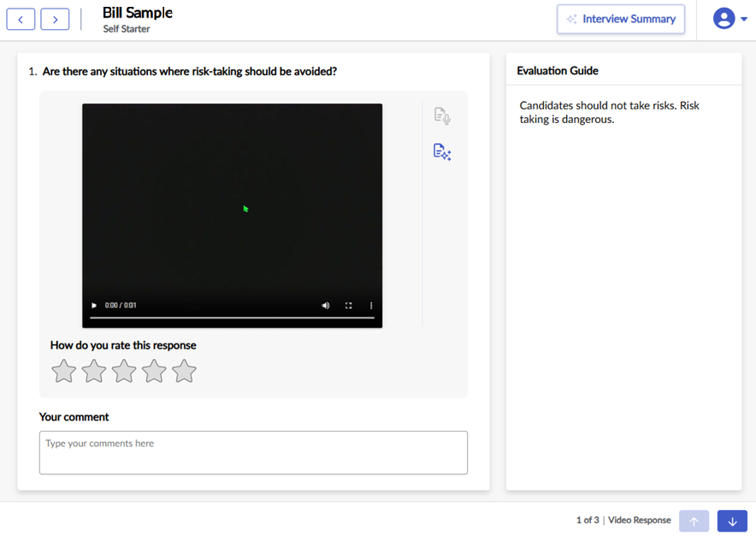The image size is (756, 541).
Task: Open the Interview Summary
Action: click(x=621, y=20)
